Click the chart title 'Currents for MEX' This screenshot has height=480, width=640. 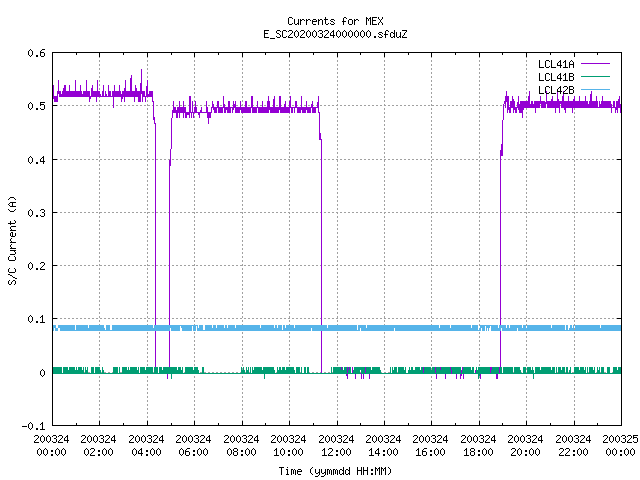point(335,21)
